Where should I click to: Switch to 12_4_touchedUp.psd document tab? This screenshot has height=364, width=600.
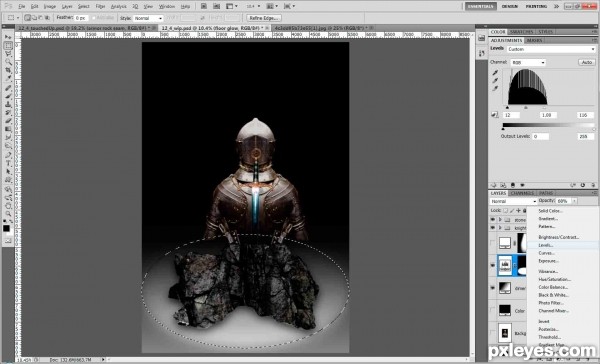click(x=85, y=28)
